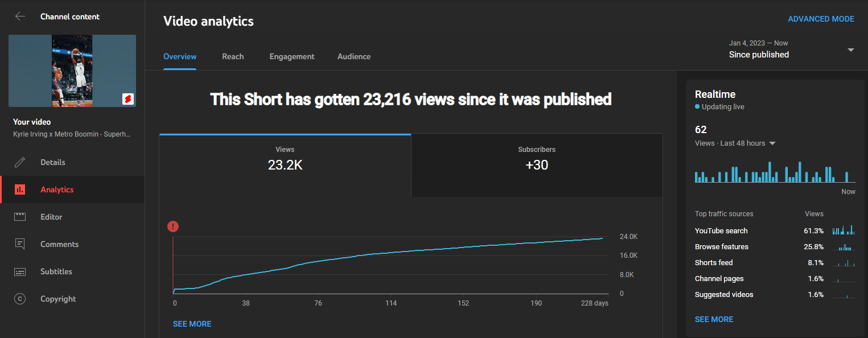The image size is (868, 338).
Task: Click the Realtime 62 views count
Action: [x=701, y=130]
